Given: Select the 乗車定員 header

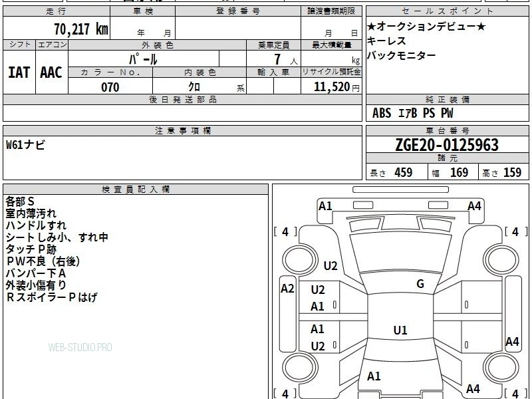Looking at the screenshot, I should [x=273, y=45].
